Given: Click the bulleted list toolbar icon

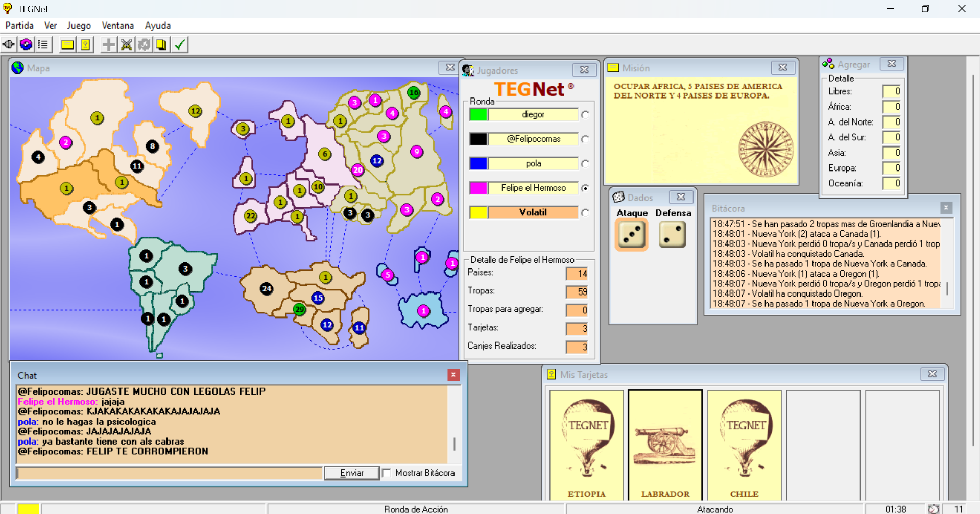Looking at the screenshot, I should coord(43,45).
